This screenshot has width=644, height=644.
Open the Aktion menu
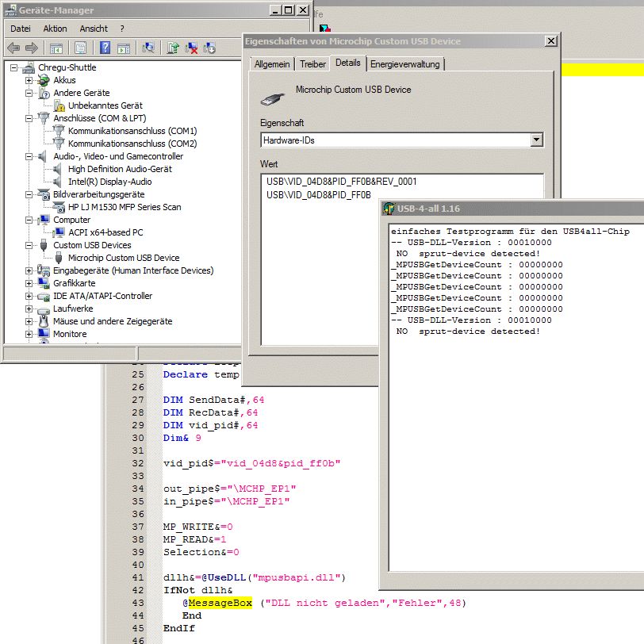click(56, 29)
